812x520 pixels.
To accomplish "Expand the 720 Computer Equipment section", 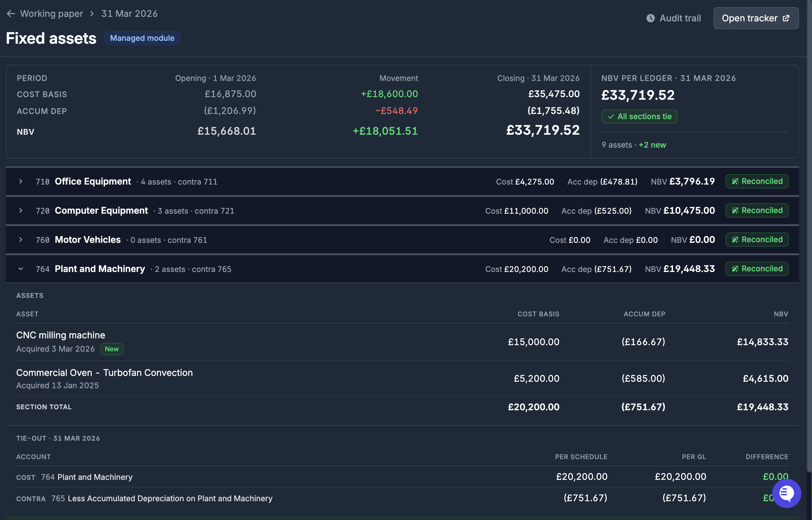I will coord(21,210).
